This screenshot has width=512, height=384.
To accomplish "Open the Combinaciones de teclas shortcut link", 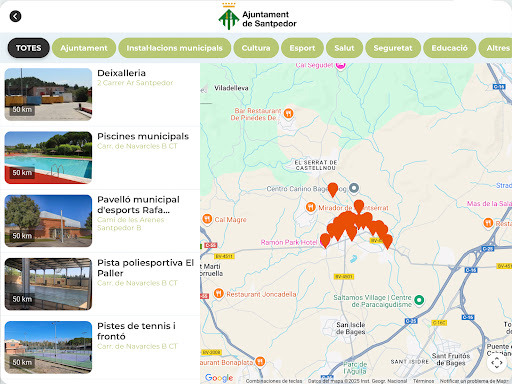I will click(x=274, y=381).
